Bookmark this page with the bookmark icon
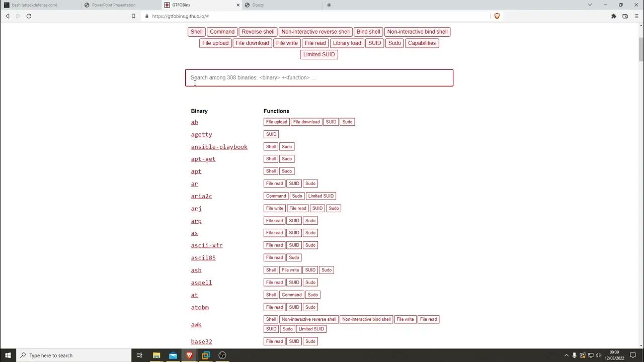 pyautogui.click(x=133, y=16)
